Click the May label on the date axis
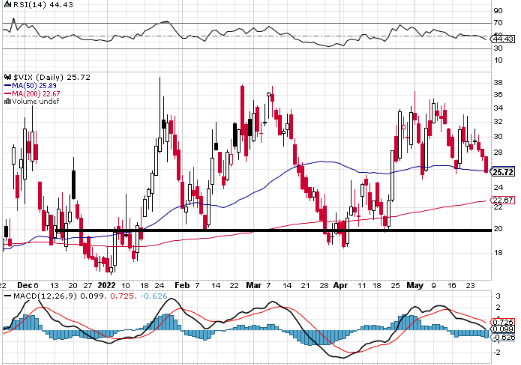 coord(415,285)
